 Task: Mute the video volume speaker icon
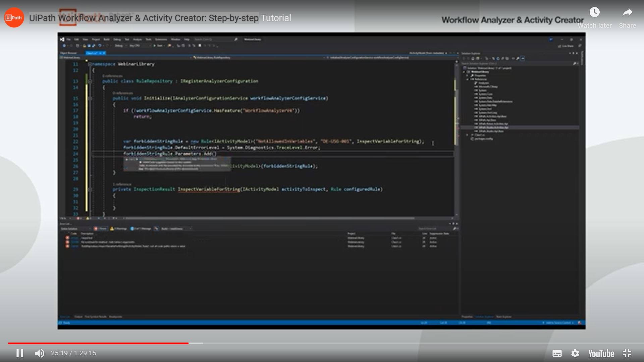click(x=40, y=353)
